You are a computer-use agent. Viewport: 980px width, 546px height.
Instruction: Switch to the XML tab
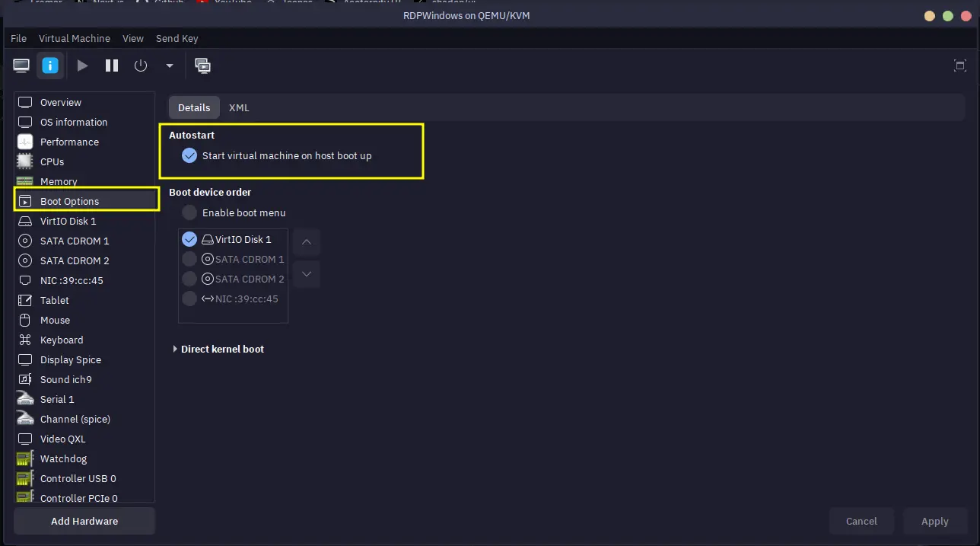239,107
